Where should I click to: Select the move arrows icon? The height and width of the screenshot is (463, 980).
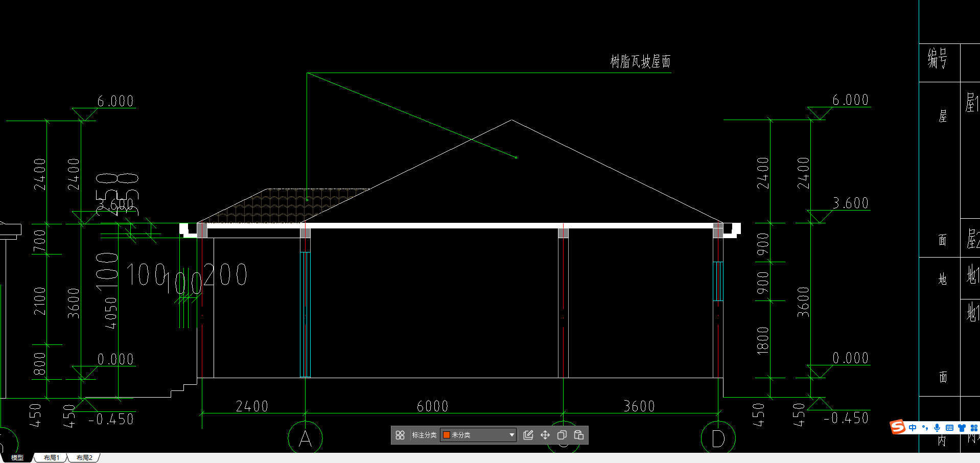pos(545,435)
